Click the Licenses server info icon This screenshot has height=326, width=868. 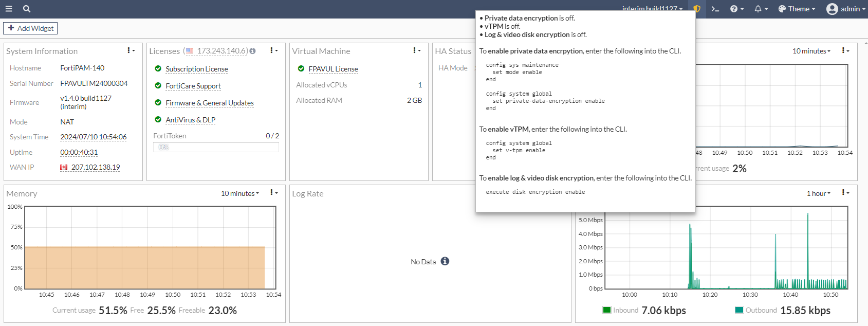coord(252,51)
